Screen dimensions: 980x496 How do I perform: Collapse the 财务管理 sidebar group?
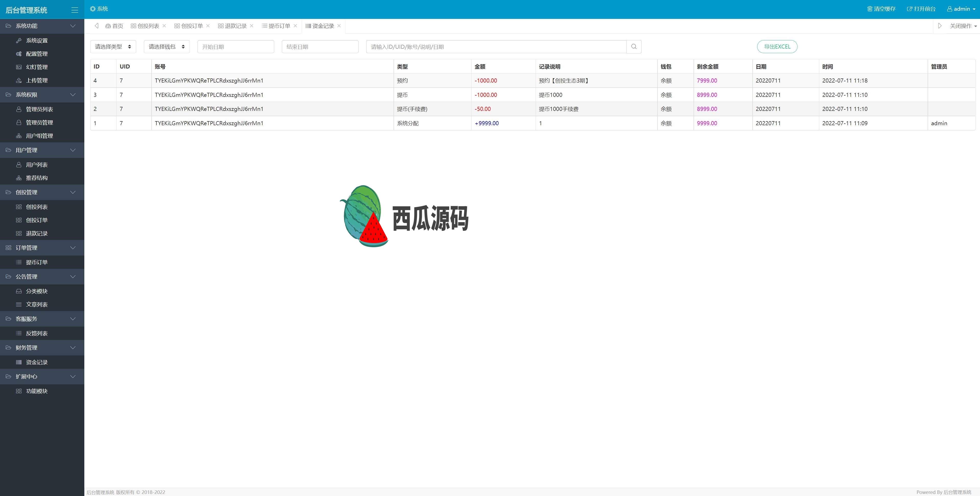click(x=42, y=348)
